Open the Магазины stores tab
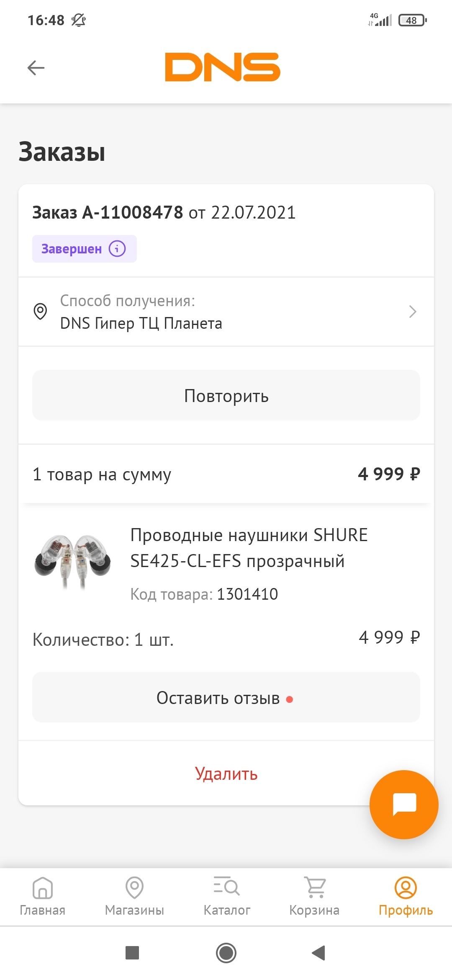 [x=134, y=895]
